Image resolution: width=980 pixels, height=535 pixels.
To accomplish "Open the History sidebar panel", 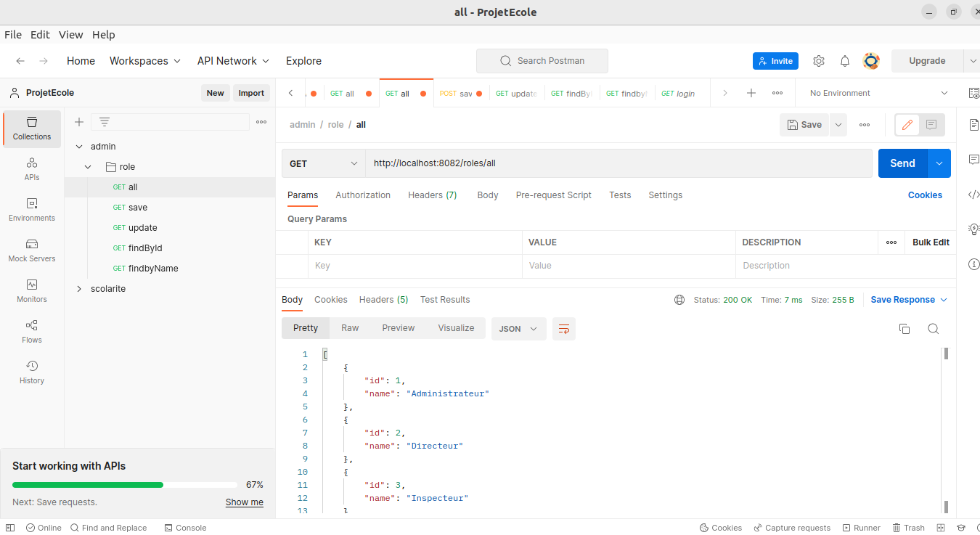I will pos(32,372).
